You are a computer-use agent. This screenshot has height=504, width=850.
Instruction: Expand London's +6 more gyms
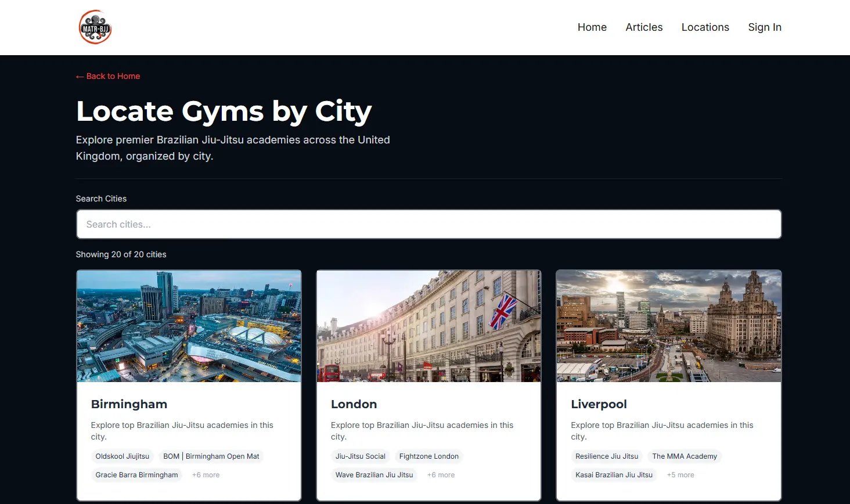point(441,475)
